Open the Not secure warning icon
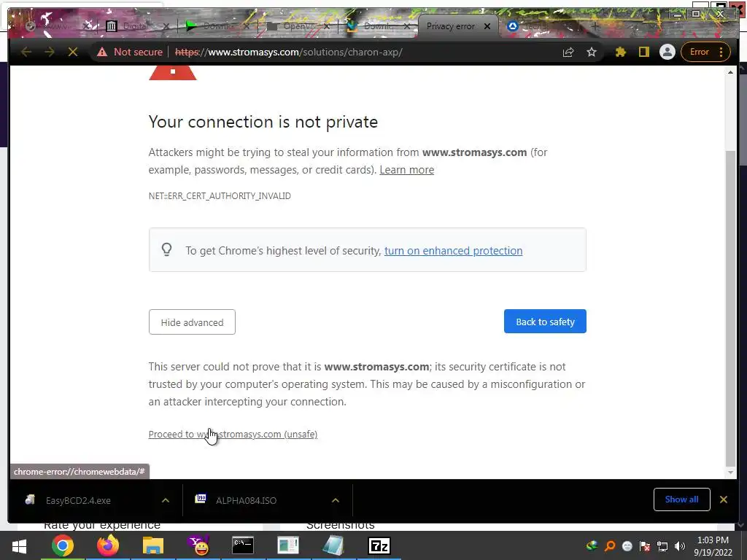The height and width of the screenshot is (560, 747). coord(102,52)
